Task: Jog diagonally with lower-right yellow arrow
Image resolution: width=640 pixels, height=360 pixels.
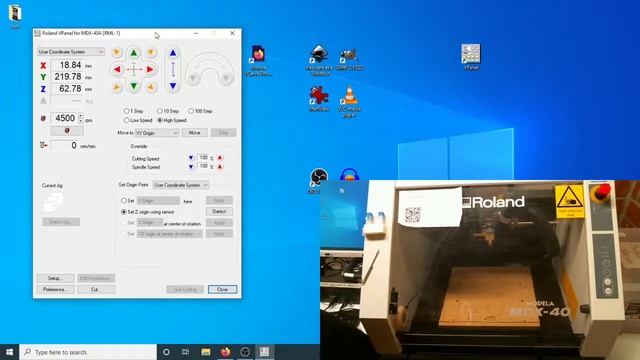Action: pyautogui.click(x=151, y=87)
